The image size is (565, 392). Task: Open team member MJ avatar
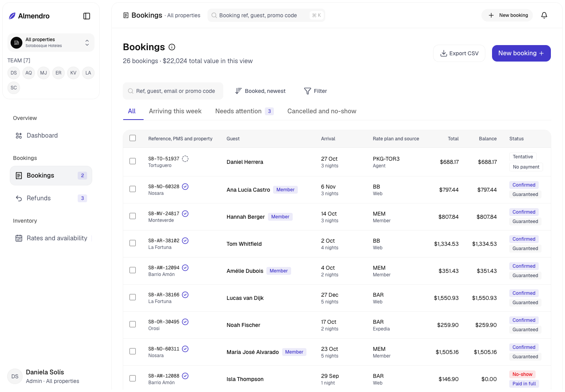44,73
